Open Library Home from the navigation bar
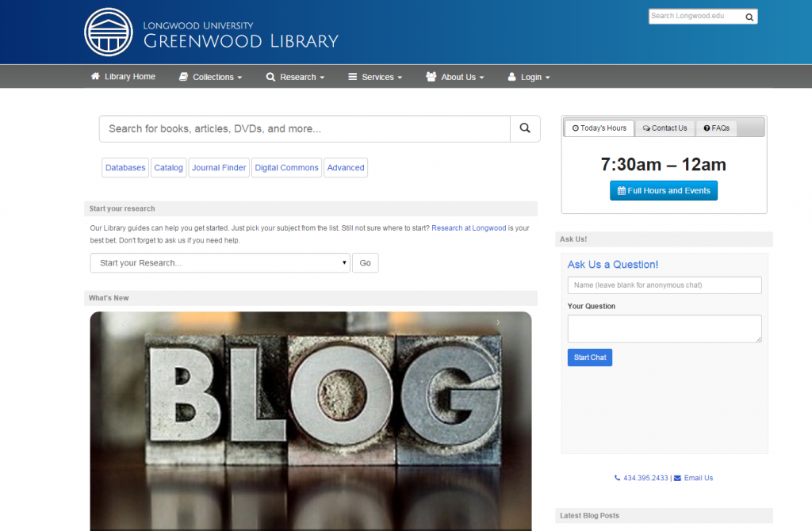812x531 pixels. click(123, 77)
